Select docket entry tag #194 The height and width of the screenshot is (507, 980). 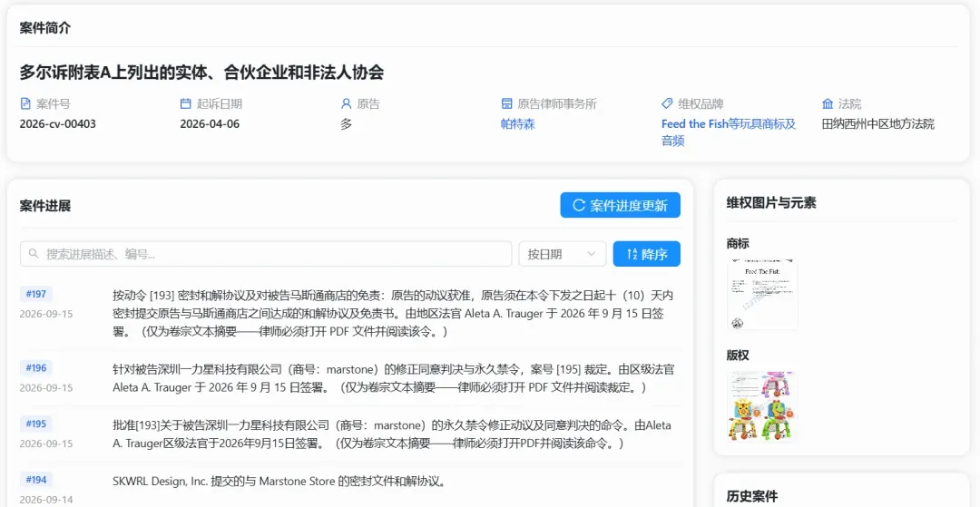pyautogui.click(x=36, y=480)
